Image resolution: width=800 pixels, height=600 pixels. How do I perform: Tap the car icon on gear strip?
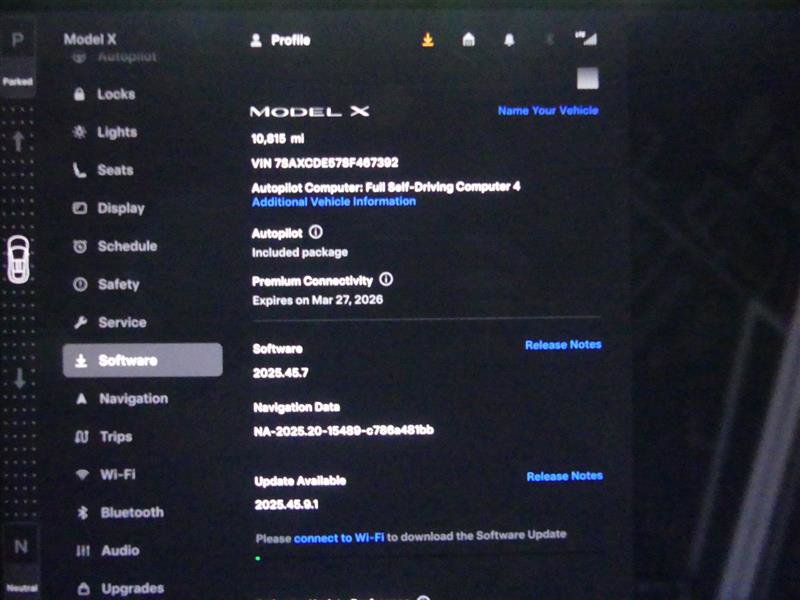tap(18, 261)
